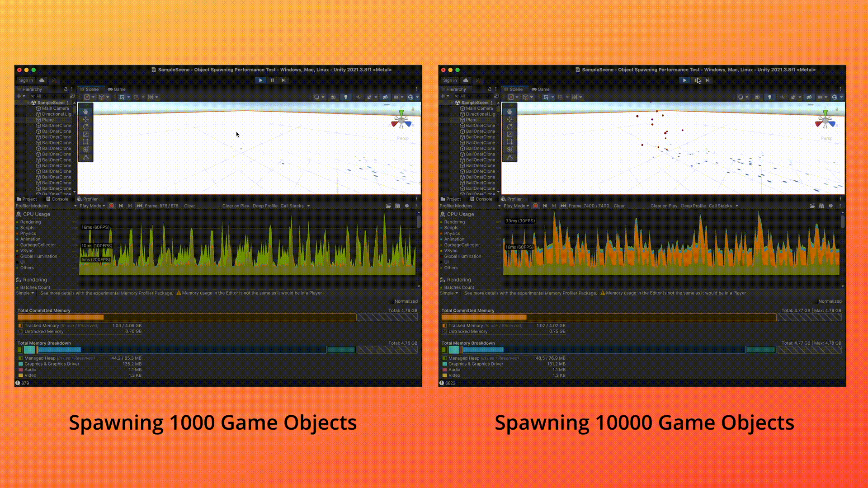Click the save Profiler data disk icon
The height and width of the screenshot is (488, 868).
point(397,206)
